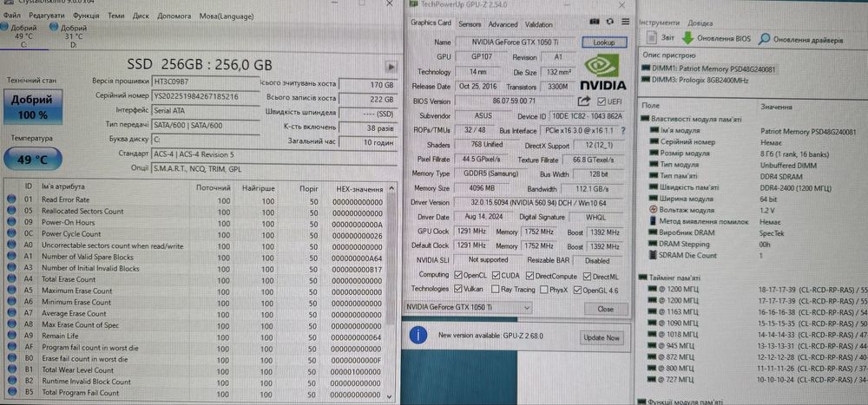Click status orb of Remain Life row
Image resolution: width=868 pixels, height=405 pixels.
point(11,336)
